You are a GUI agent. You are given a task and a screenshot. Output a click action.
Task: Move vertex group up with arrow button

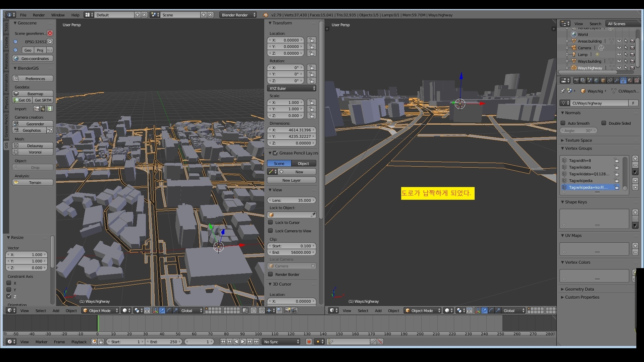pos(635,181)
